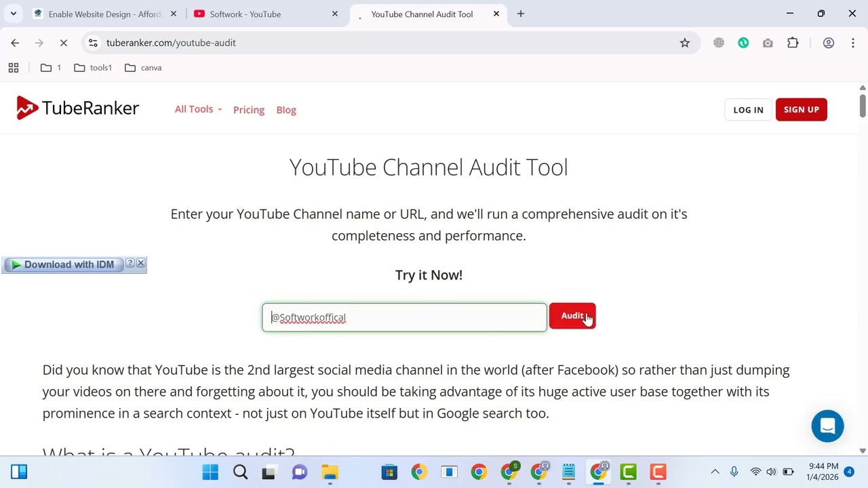Open Wi-Fi network settings in tray
Viewport: 868px width, 488px height.
pos(755,472)
